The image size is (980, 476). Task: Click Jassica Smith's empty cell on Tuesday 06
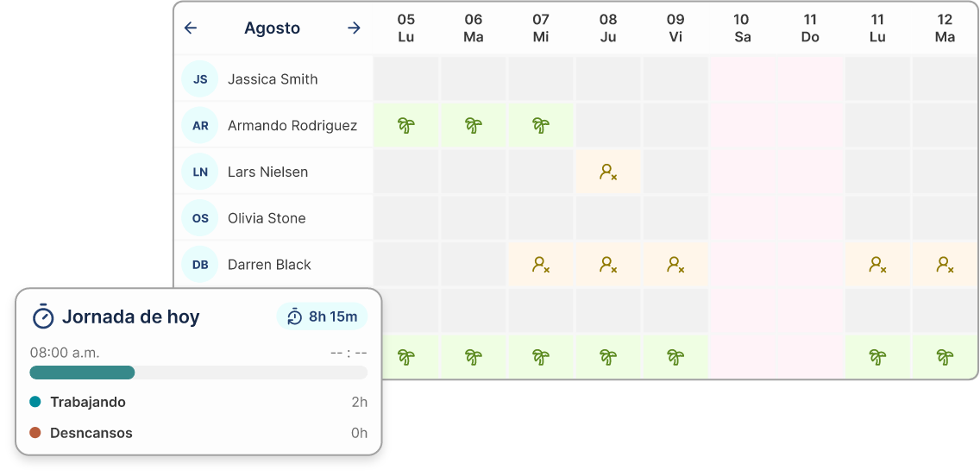point(474,79)
